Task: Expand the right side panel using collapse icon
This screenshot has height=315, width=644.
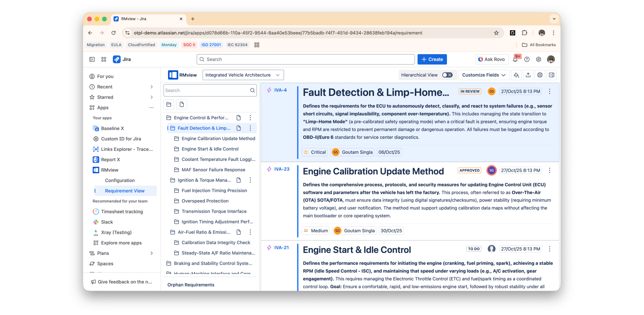Action: tap(552, 75)
